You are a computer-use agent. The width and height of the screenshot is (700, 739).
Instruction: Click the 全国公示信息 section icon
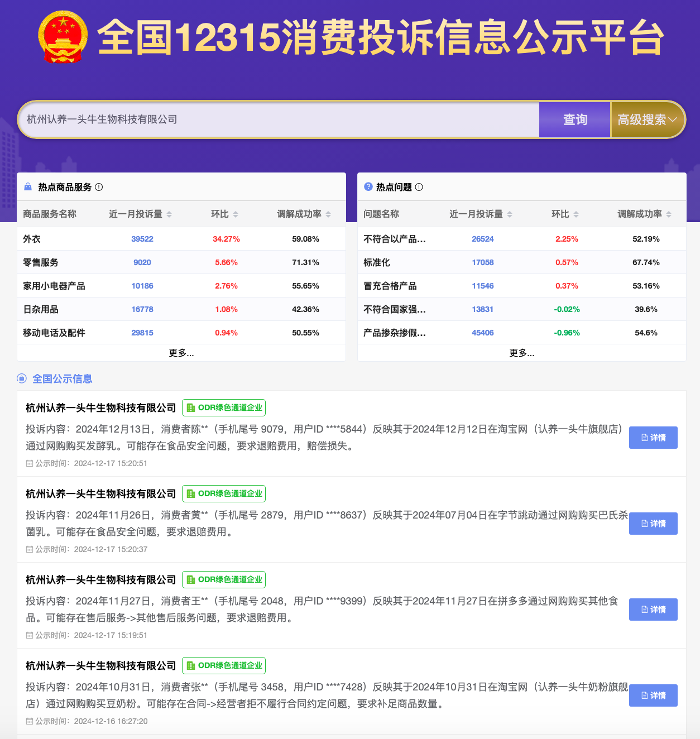pos(22,378)
